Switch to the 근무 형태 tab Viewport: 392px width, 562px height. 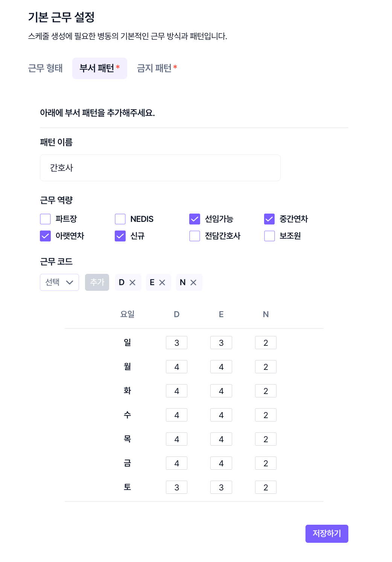pos(46,68)
